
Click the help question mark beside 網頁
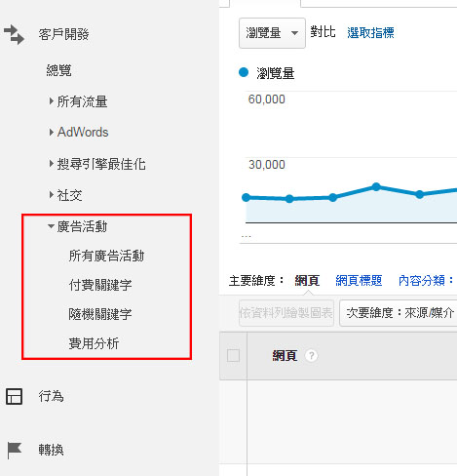click(x=311, y=355)
